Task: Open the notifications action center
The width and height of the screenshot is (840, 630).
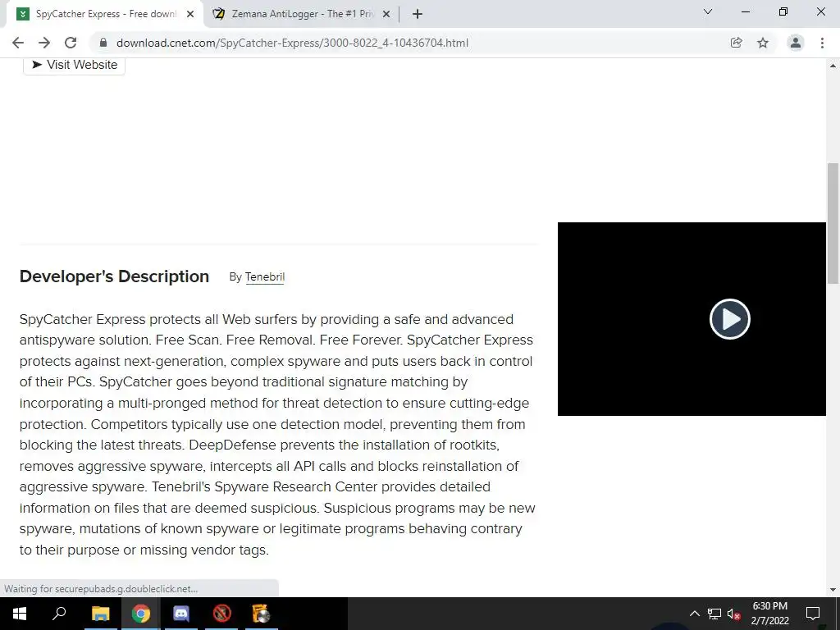Action: (813, 614)
